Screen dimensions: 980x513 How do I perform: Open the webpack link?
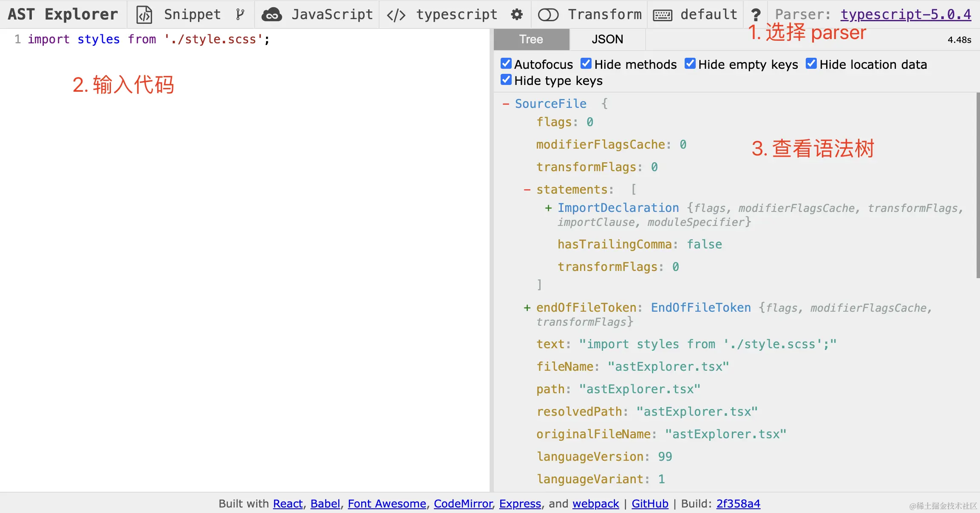[x=596, y=504]
